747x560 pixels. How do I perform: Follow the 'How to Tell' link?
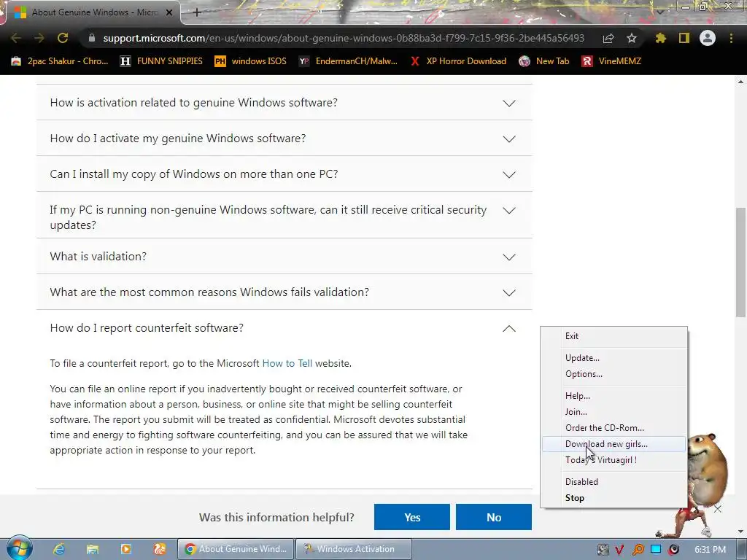tap(287, 363)
